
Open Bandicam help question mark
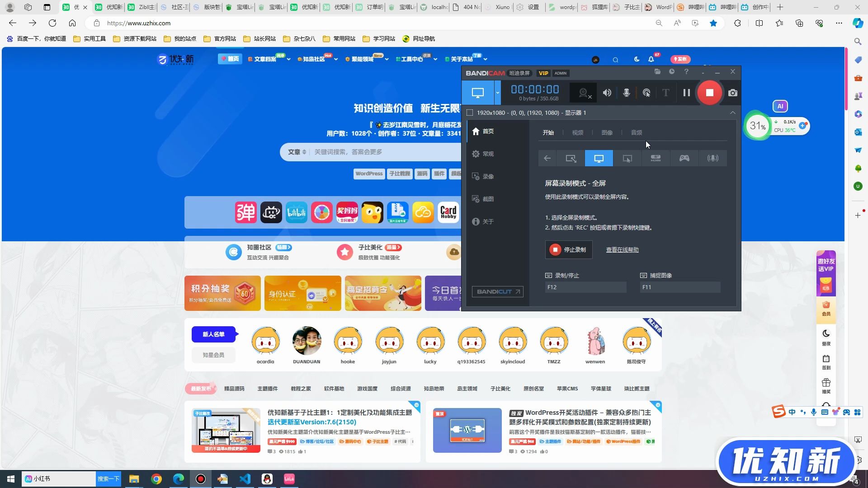tap(686, 72)
